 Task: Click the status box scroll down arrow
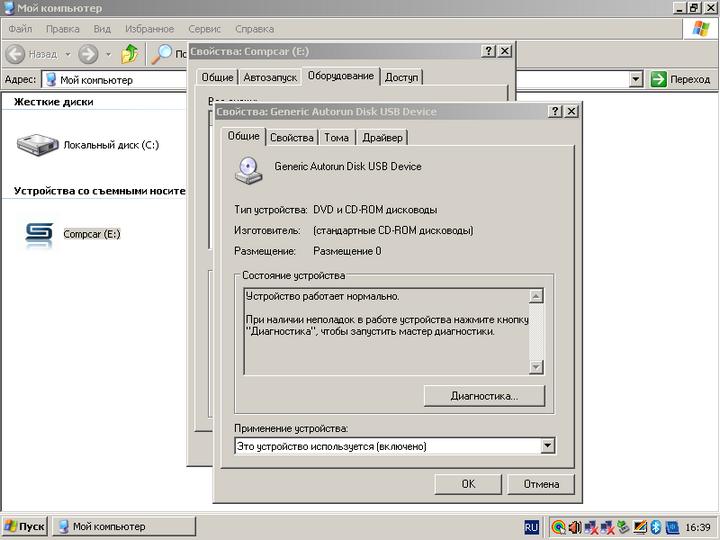click(x=536, y=367)
